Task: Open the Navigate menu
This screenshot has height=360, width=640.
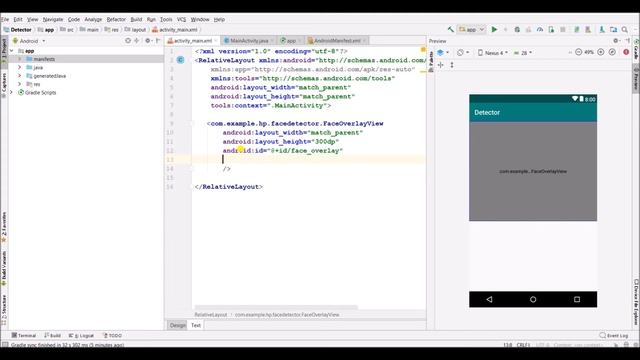Action: (53, 19)
